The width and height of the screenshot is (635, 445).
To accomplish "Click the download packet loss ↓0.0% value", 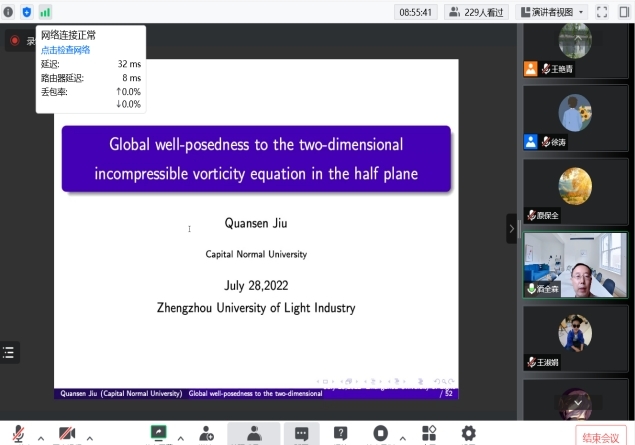I will coord(128,104).
